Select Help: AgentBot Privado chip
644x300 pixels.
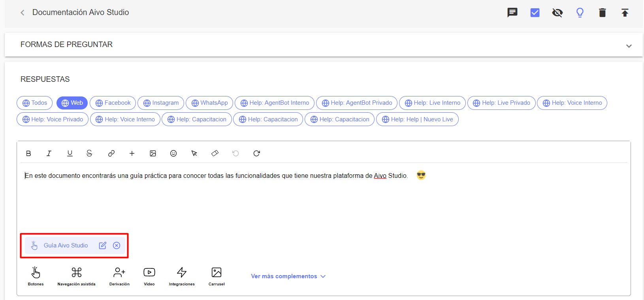tap(357, 103)
